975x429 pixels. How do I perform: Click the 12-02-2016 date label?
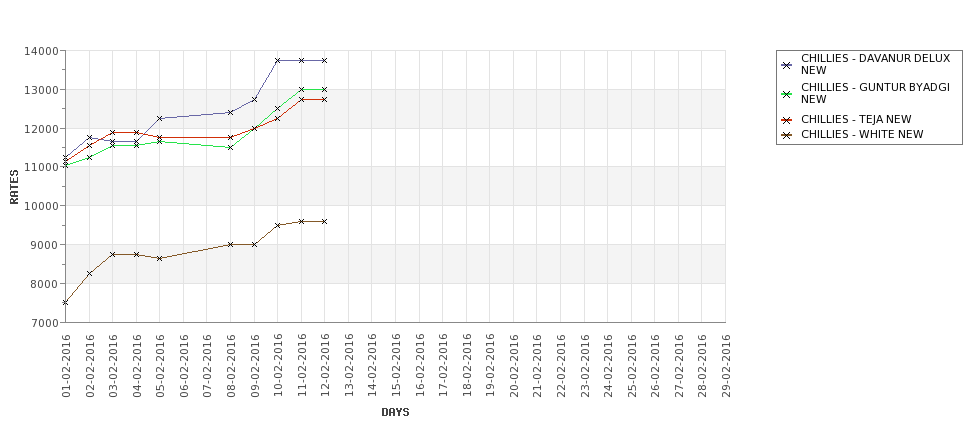coord(325,366)
